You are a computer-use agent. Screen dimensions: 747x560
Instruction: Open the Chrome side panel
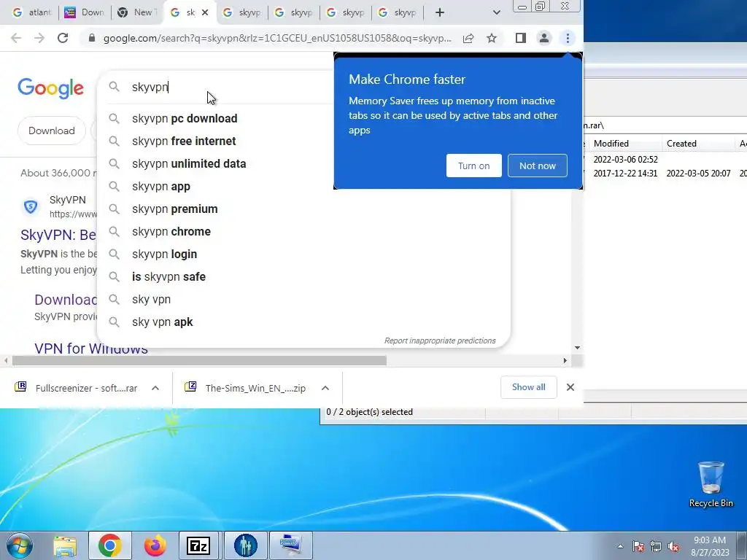tap(521, 38)
